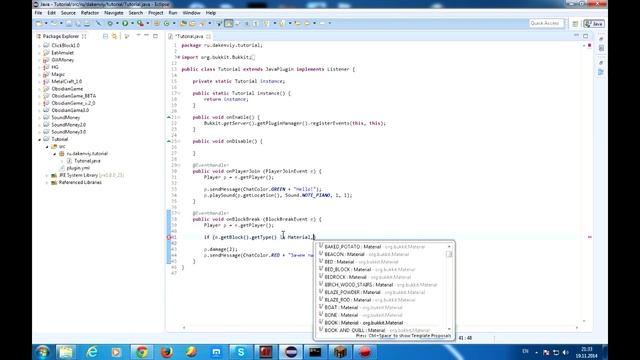Open the Source menu
The width and height of the screenshot is (640, 360).
[x=68, y=13]
